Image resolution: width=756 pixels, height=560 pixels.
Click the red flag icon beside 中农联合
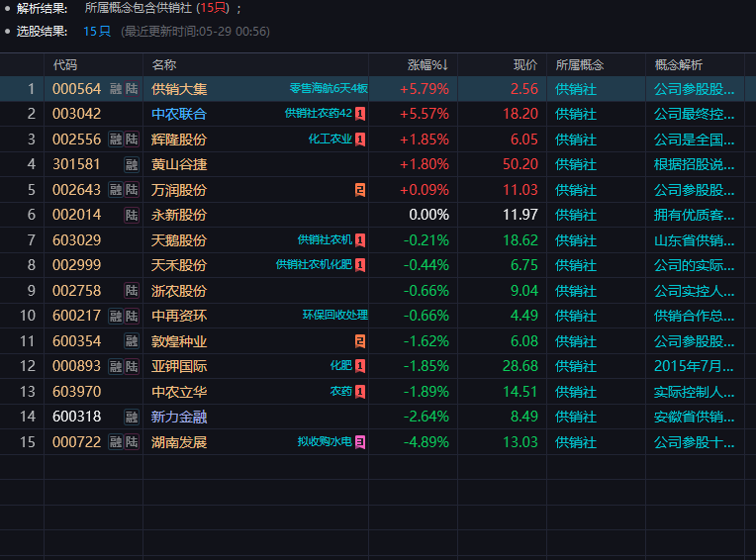(360, 114)
